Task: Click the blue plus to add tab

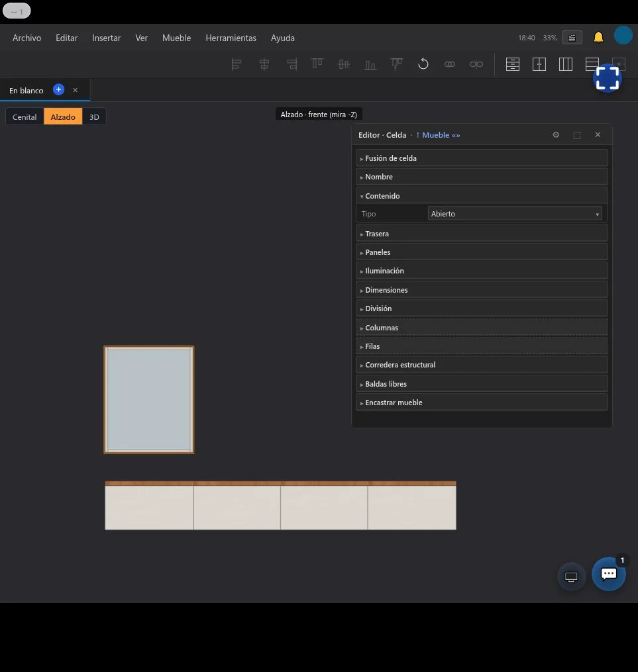Action: [59, 89]
